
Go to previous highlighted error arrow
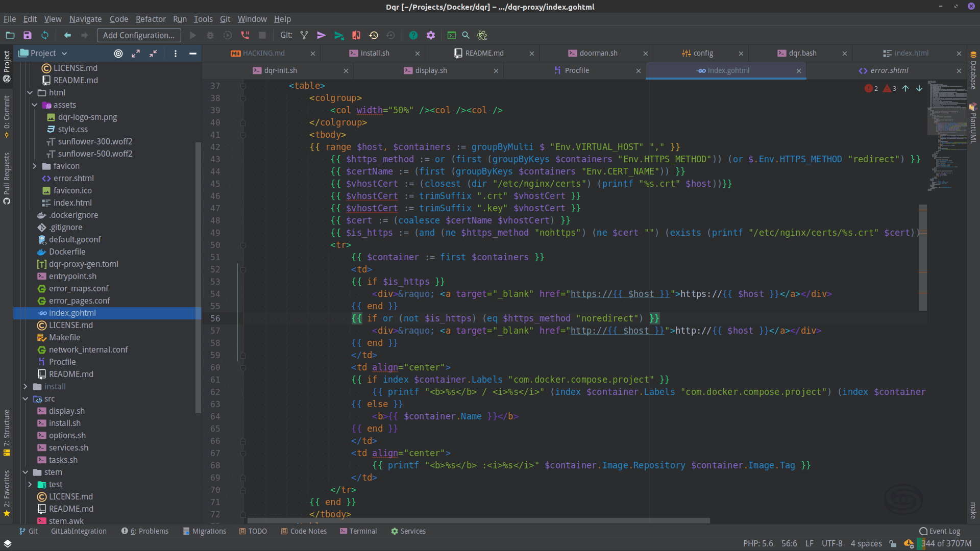click(905, 88)
